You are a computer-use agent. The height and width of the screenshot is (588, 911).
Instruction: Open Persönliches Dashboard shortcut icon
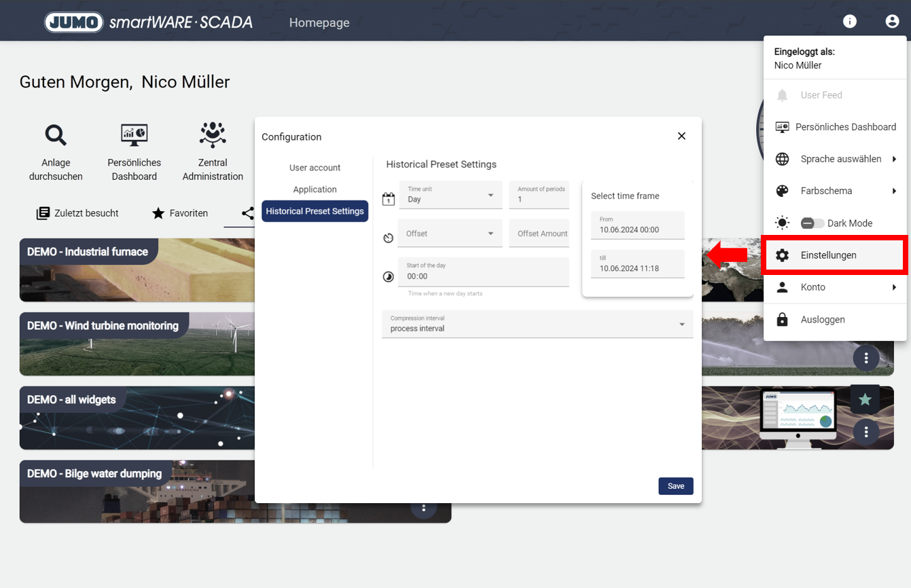click(134, 135)
